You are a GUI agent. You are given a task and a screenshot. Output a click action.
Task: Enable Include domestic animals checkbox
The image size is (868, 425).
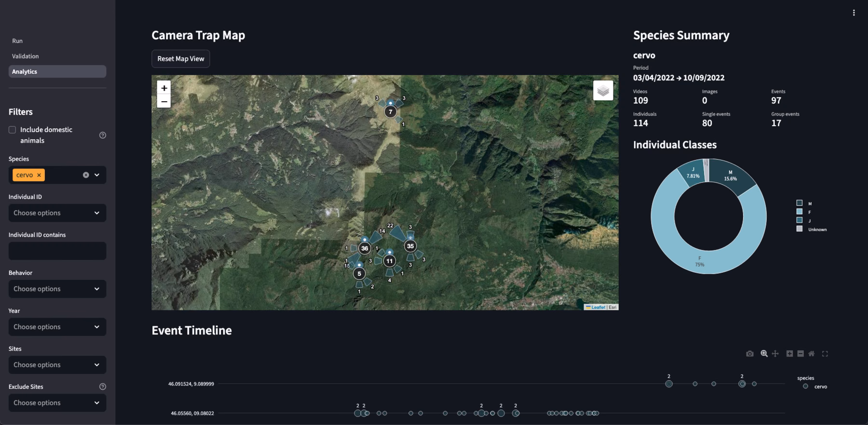[13, 130]
